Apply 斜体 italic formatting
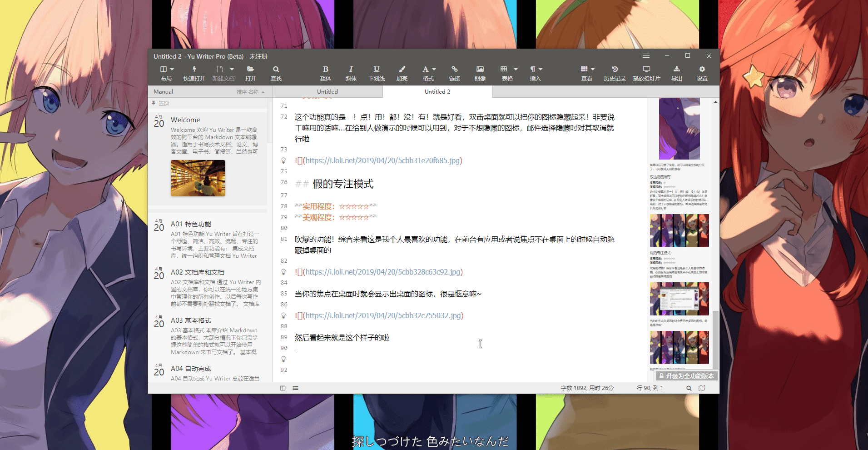The image size is (868, 450). pyautogui.click(x=351, y=73)
